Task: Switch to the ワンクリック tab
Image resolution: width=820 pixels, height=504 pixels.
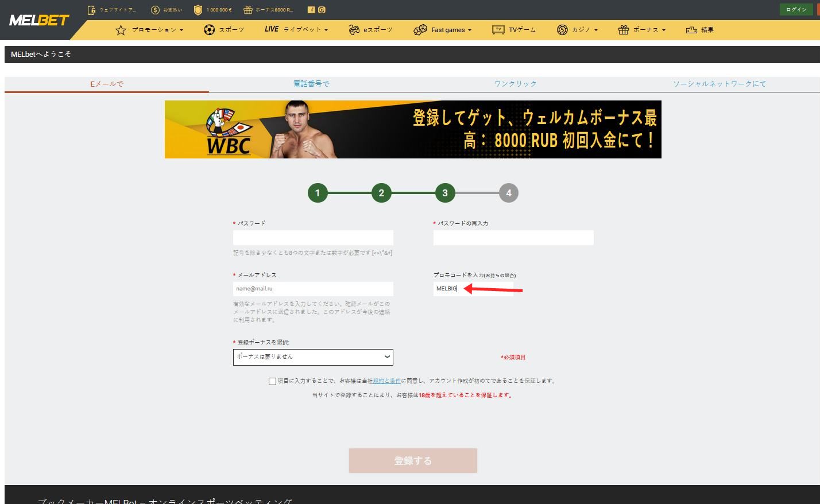Action: [516, 84]
